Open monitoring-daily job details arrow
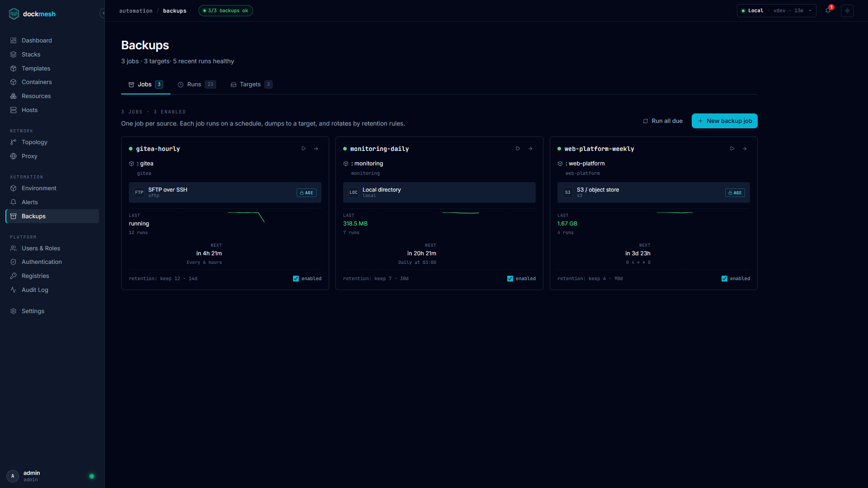This screenshot has width=868, height=488. (530, 149)
